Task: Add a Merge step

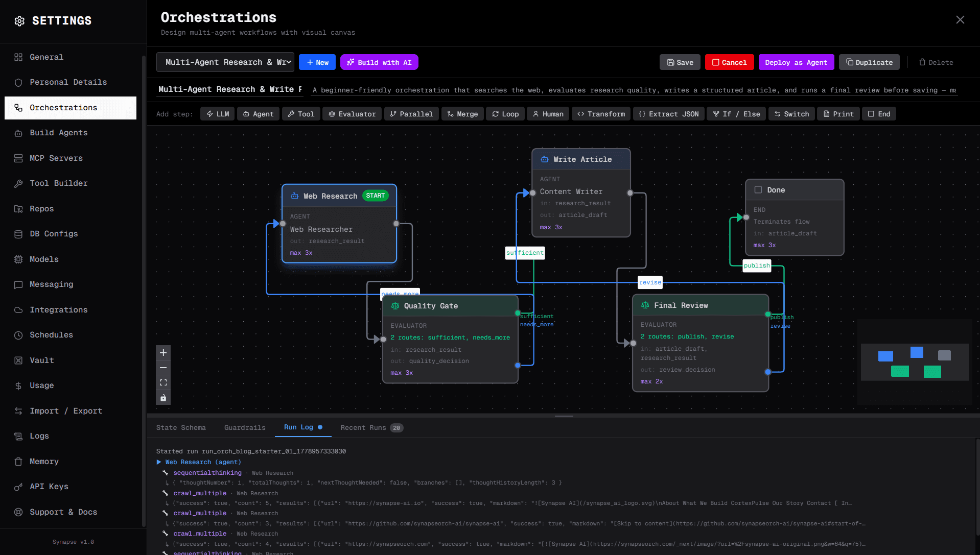Action: pyautogui.click(x=462, y=114)
